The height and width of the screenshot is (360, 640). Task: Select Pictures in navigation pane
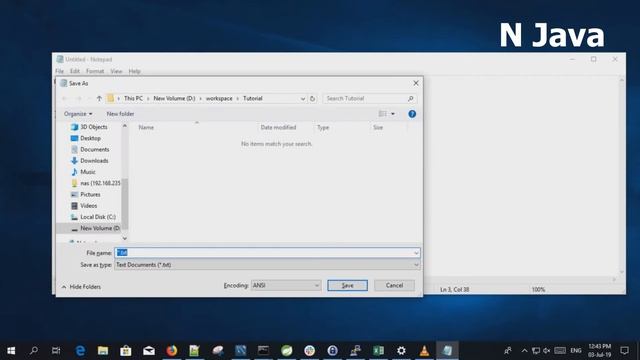[86, 194]
